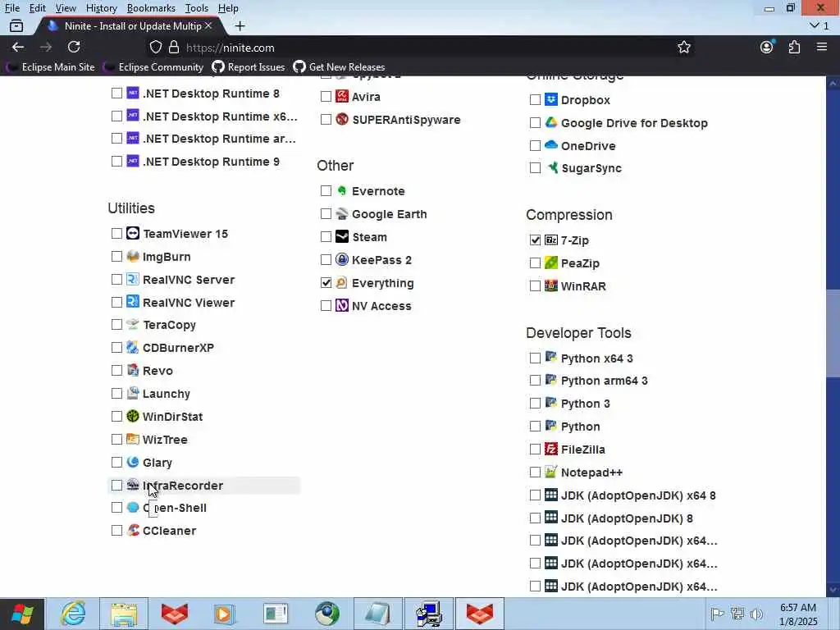Check the Python x64 3 checkbox
The width and height of the screenshot is (840, 630).
click(x=535, y=358)
